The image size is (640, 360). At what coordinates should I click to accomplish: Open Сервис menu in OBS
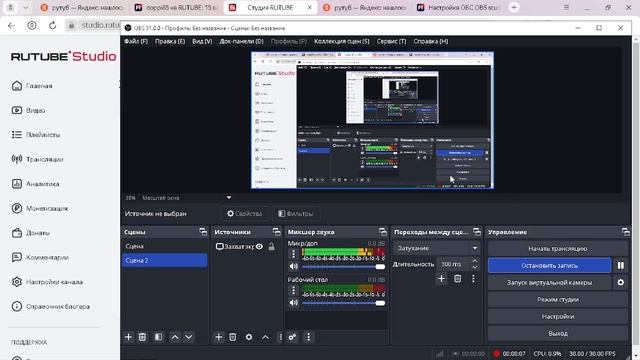click(x=391, y=41)
